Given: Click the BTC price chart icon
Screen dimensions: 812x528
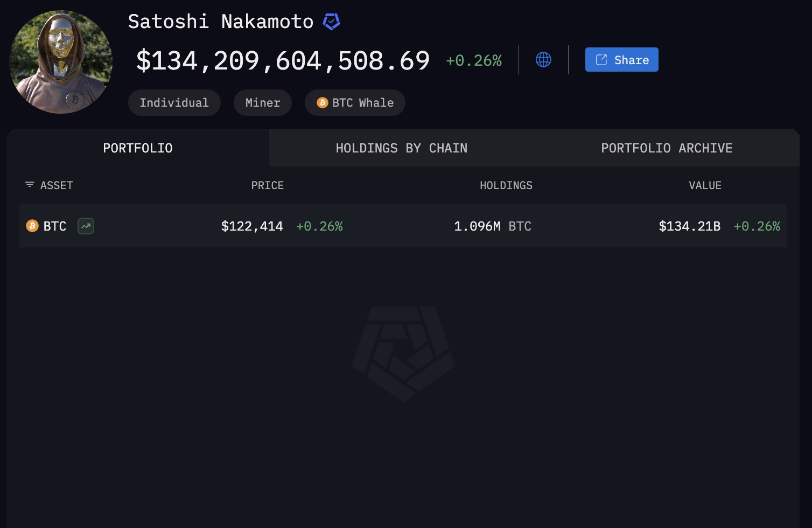Looking at the screenshot, I should (86, 226).
